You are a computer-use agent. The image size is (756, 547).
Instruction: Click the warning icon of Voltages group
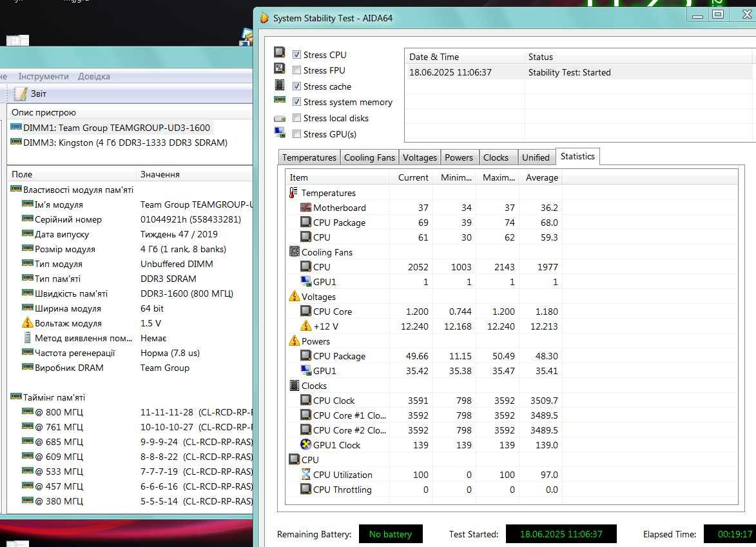click(x=294, y=297)
